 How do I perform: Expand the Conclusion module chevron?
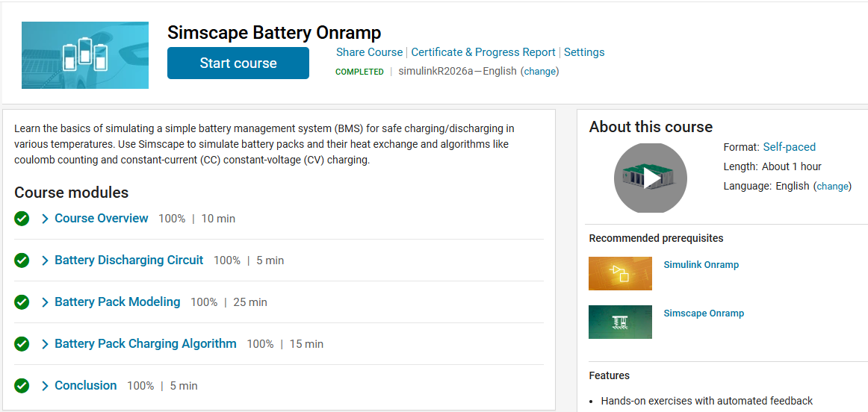[46, 386]
